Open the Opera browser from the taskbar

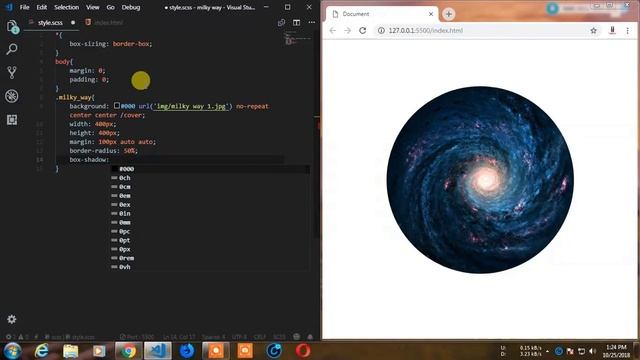click(x=303, y=351)
